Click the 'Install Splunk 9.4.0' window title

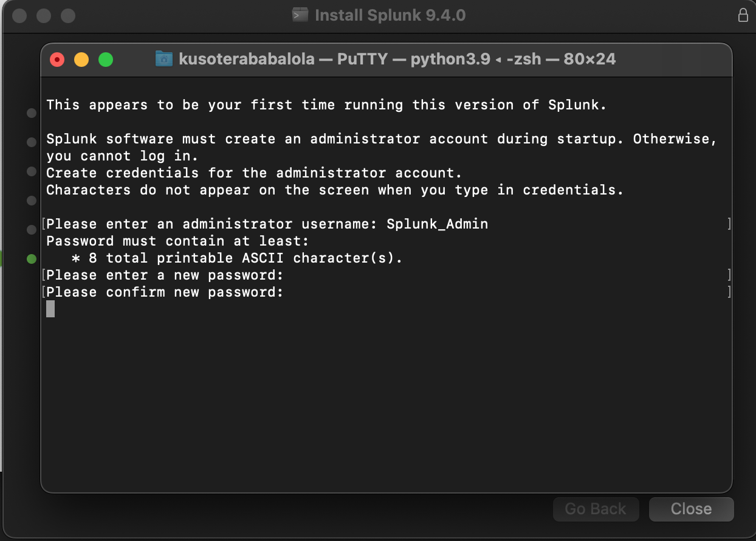[x=390, y=15]
